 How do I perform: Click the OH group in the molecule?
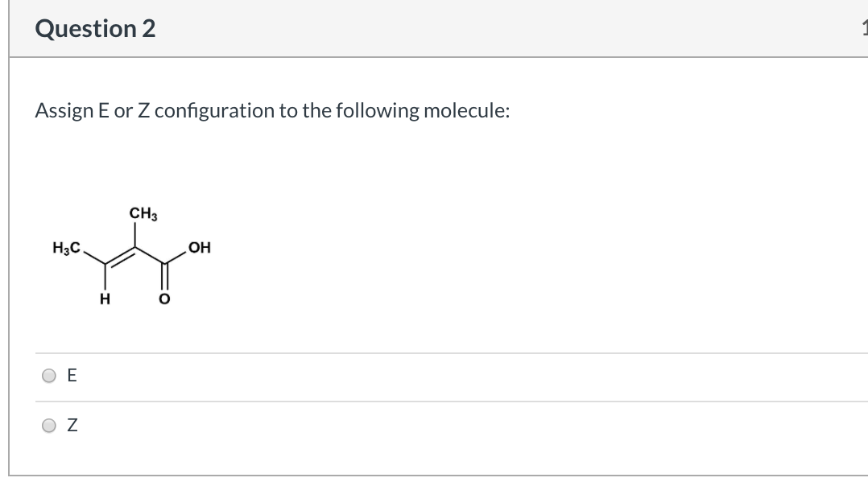click(200, 249)
